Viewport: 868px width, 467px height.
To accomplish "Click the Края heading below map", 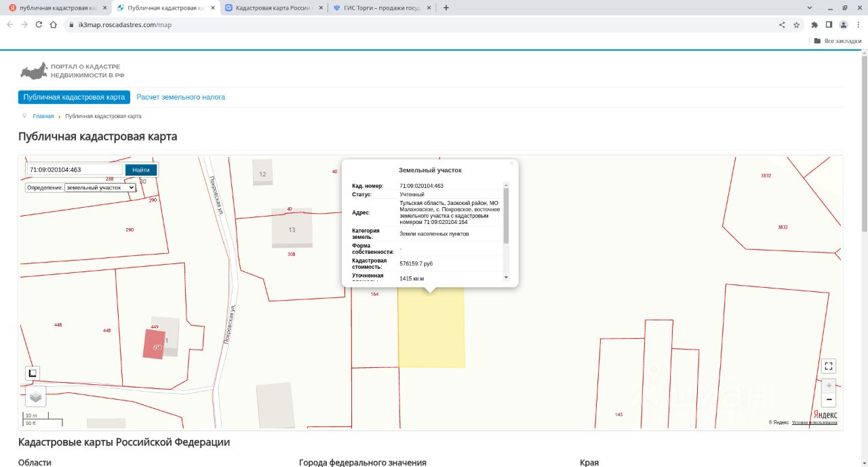I will click(589, 462).
